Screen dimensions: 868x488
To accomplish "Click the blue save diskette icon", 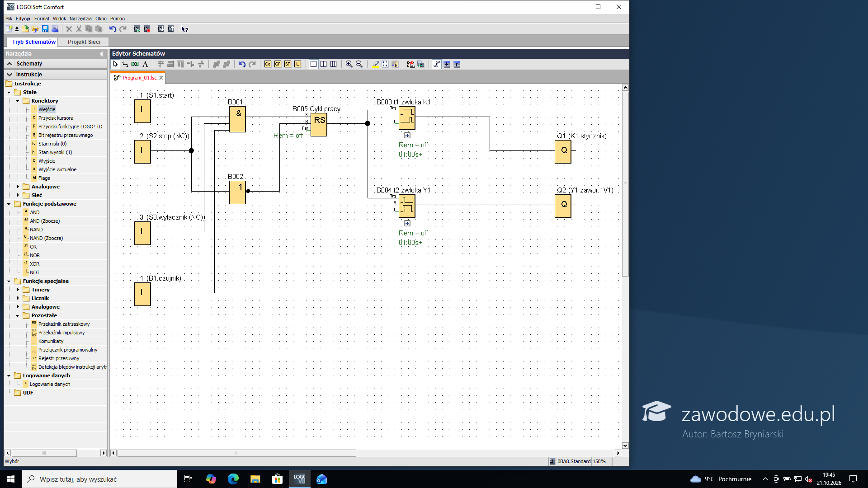I will [x=45, y=29].
